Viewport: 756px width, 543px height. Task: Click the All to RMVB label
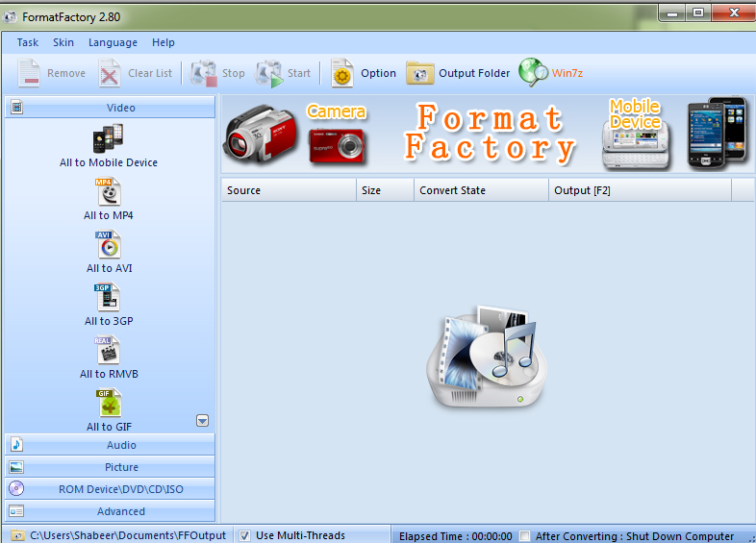tap(109, 374)
